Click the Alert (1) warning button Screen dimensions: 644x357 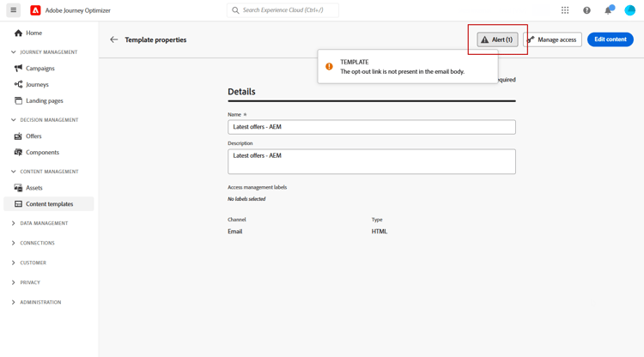(x=497, y=39)
